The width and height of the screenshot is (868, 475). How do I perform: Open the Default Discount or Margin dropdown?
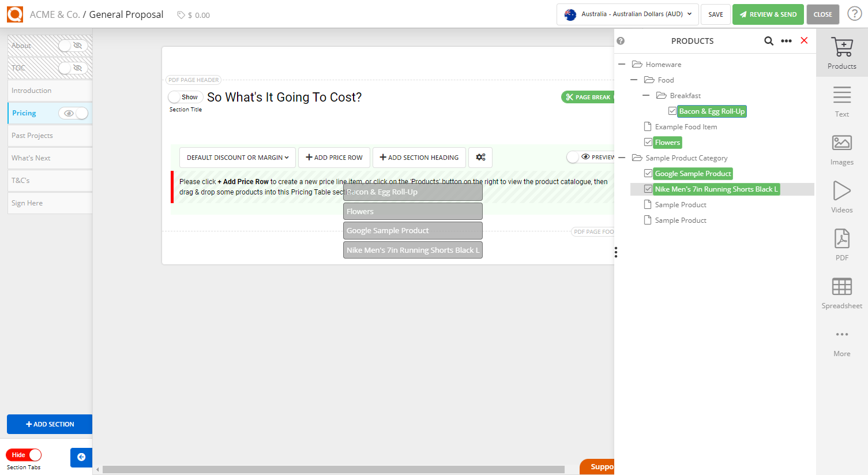[237, 157]
